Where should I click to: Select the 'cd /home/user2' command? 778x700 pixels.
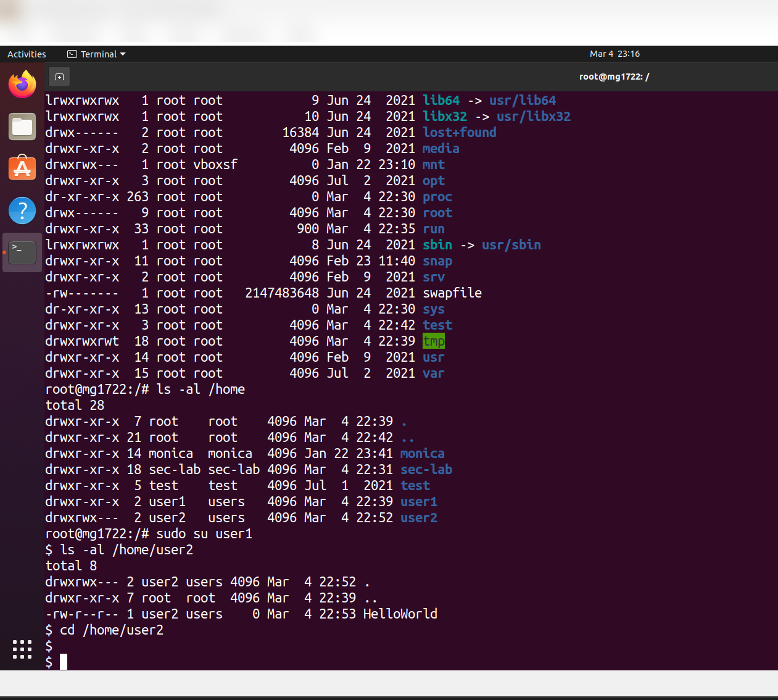coord(112,630)
